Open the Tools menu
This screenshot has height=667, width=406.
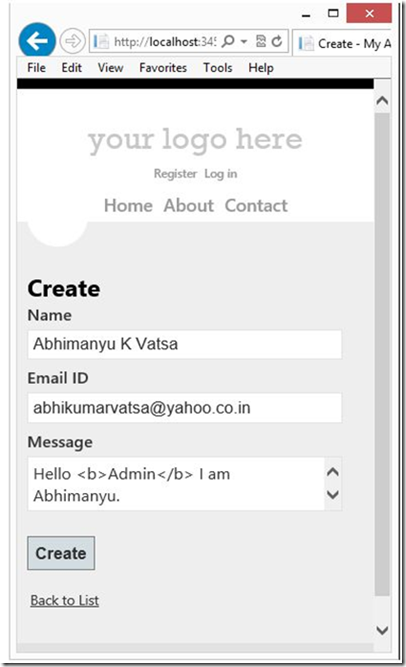pos(217,68)
